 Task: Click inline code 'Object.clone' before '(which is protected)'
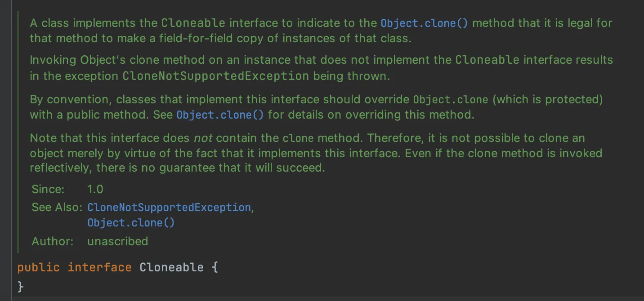[x=450, y=99]
